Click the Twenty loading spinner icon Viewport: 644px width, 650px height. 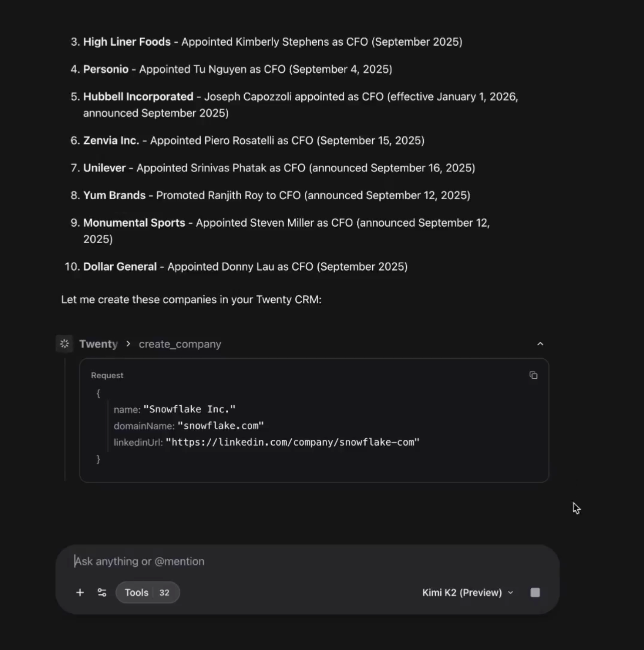65,344
